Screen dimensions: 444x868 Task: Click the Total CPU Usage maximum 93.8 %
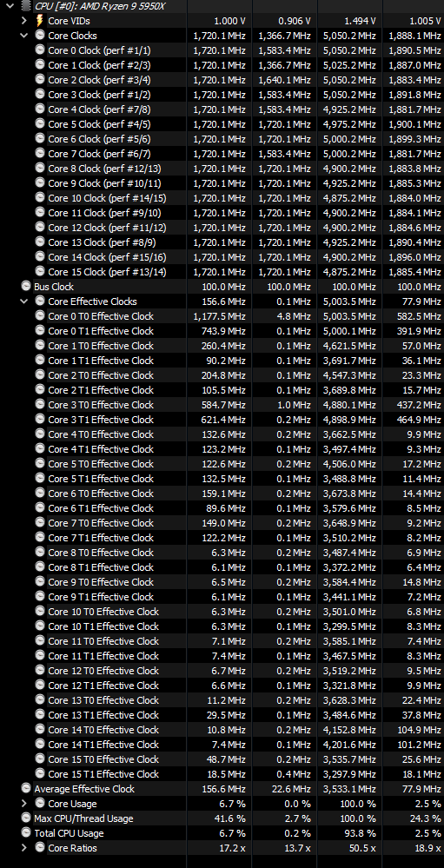point(361,833)
